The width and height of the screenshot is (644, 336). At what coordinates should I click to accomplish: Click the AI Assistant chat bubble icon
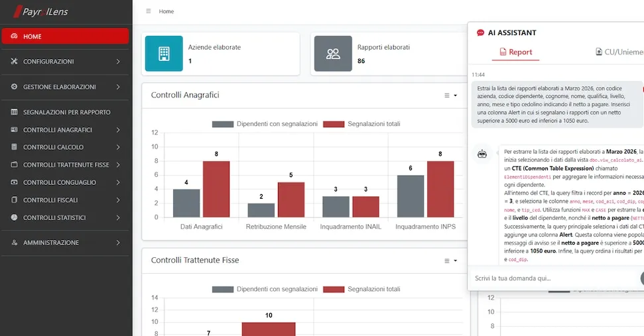pos(480,33)
